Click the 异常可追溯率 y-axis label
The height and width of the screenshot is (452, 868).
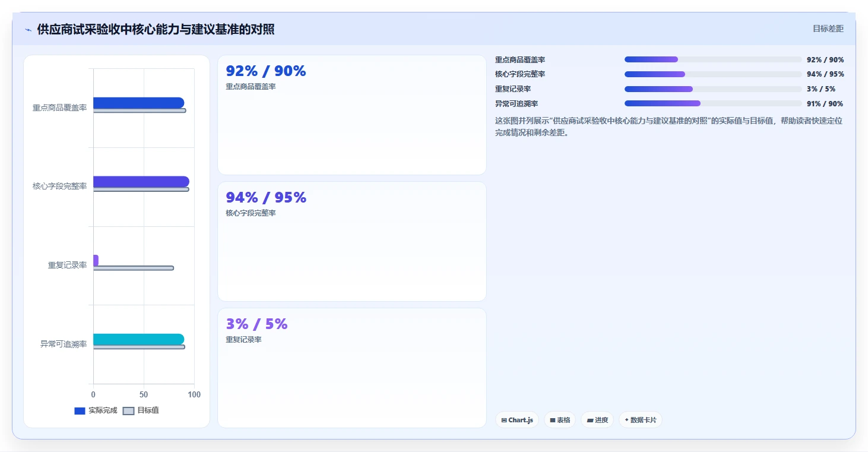coord(64,344)
